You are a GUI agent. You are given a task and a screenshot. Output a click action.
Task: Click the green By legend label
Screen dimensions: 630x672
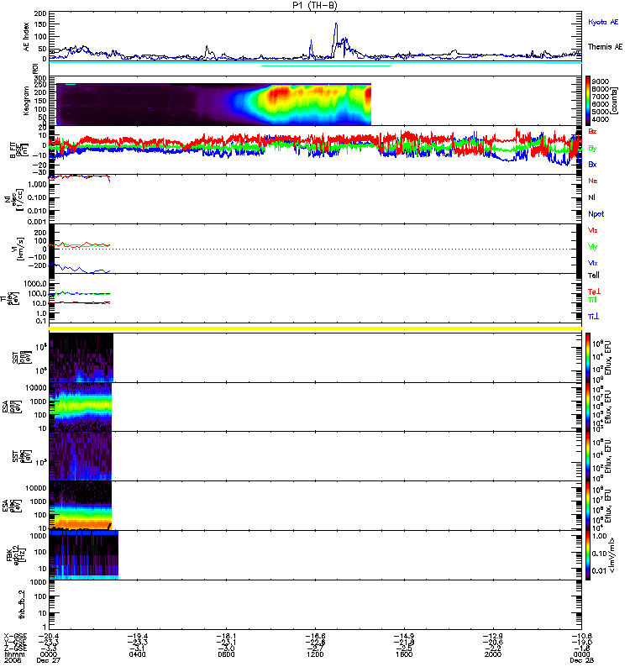pos(592,149)
